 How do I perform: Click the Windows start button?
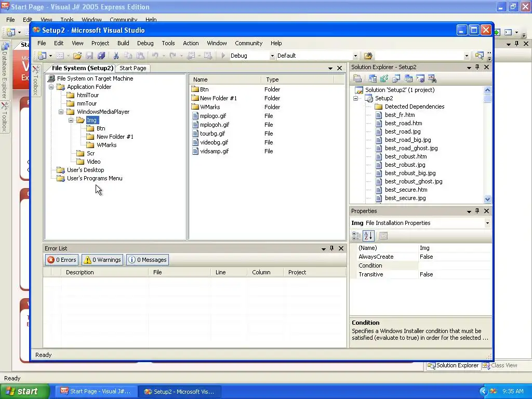tap(24, 392)
